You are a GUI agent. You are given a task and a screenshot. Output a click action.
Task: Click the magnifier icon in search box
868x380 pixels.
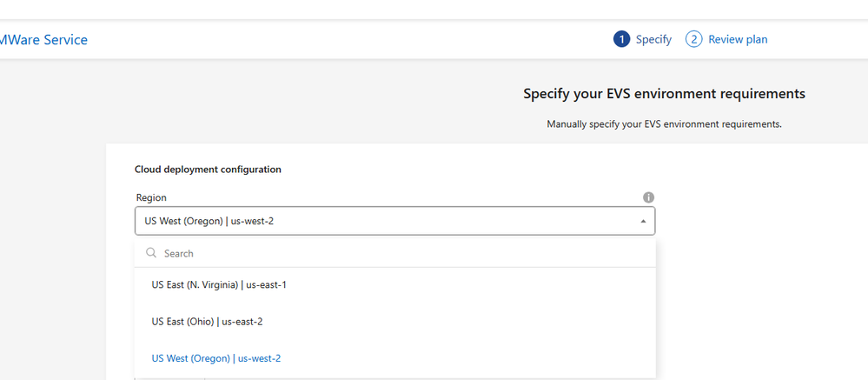pyautogui.click(x=151, y=253)
